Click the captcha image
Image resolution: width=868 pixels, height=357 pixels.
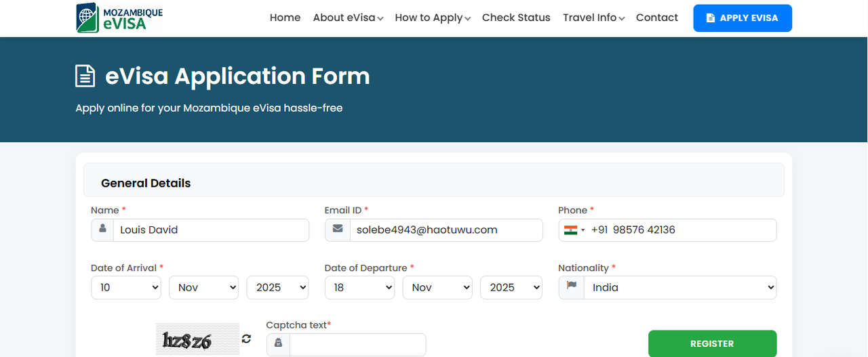(x=197, y=340)
